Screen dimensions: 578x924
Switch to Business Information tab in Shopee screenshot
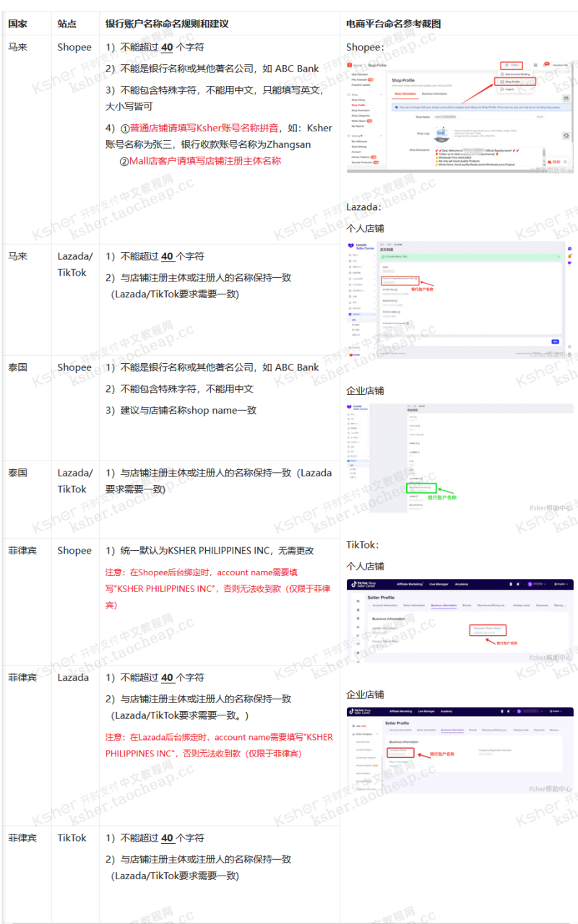(434, 94)
